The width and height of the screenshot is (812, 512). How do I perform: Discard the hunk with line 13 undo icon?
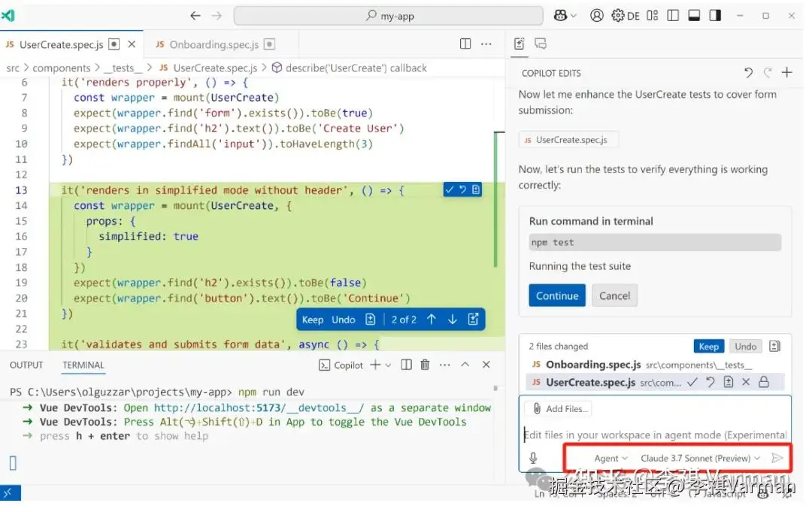point(462,190)
